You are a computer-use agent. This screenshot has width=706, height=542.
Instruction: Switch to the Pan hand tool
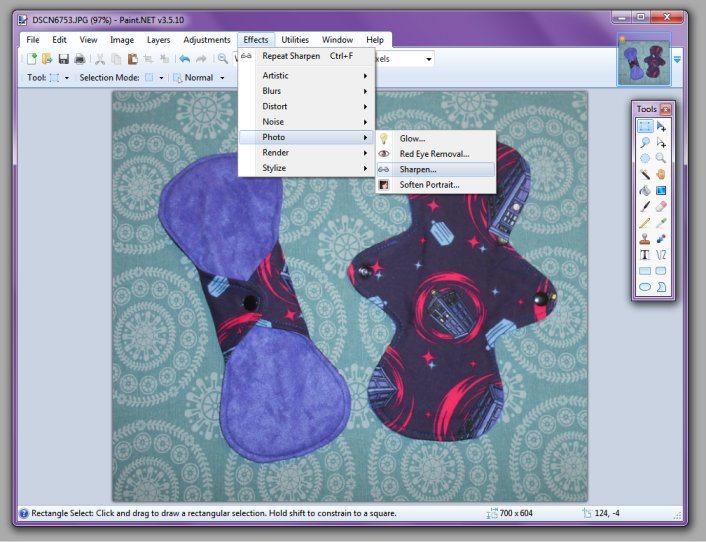(x=661, y=174)
